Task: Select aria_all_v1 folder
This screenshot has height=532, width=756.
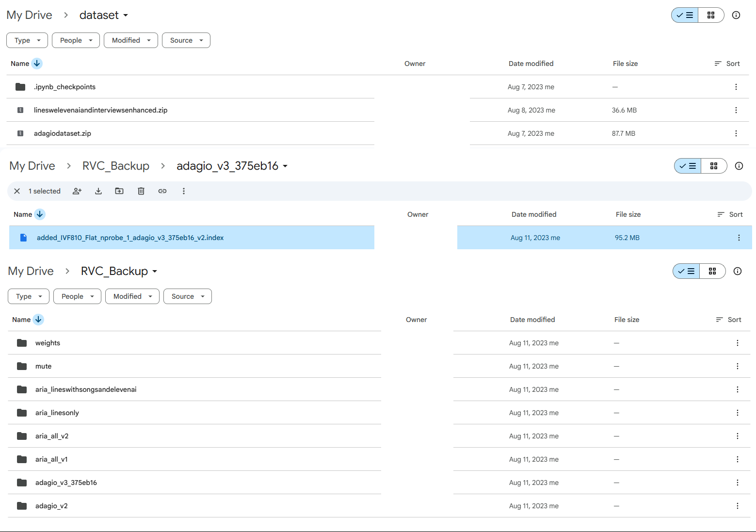Action: coord(379,459)
